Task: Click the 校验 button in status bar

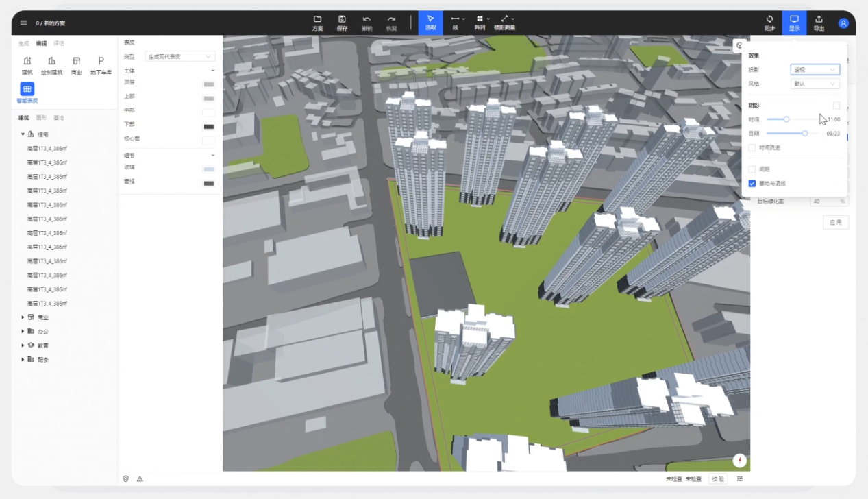Action: [717, 479]
